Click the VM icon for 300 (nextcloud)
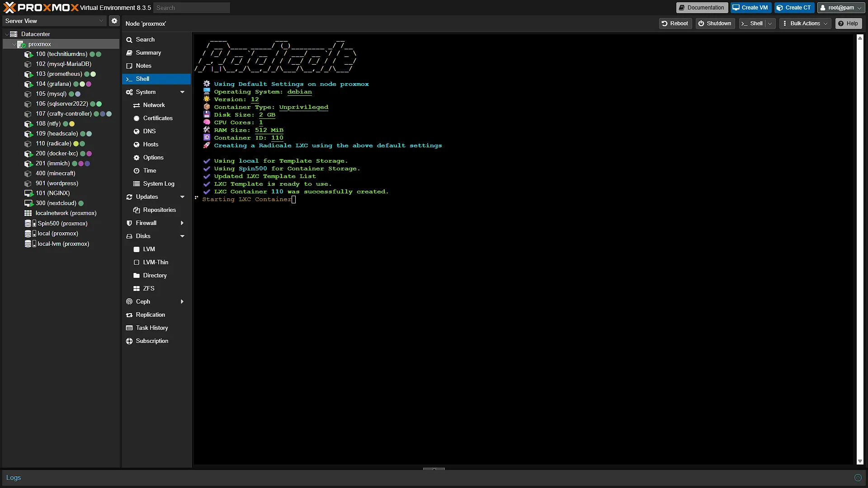This screenshot has width=868, height=488. (x=28, y=203)
